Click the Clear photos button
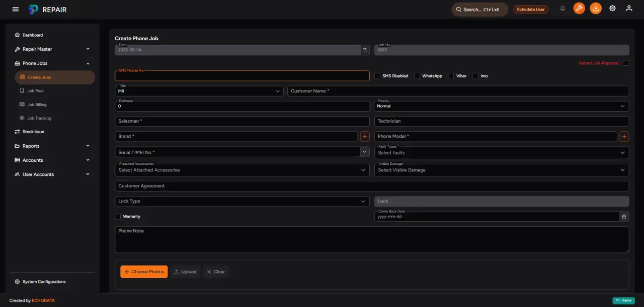 coord(216,272)
